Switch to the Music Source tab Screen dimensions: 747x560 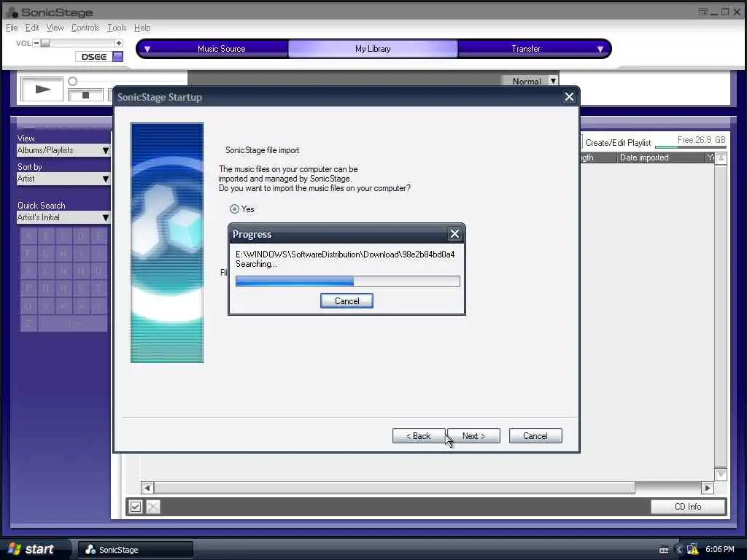(x=222, y=49)
